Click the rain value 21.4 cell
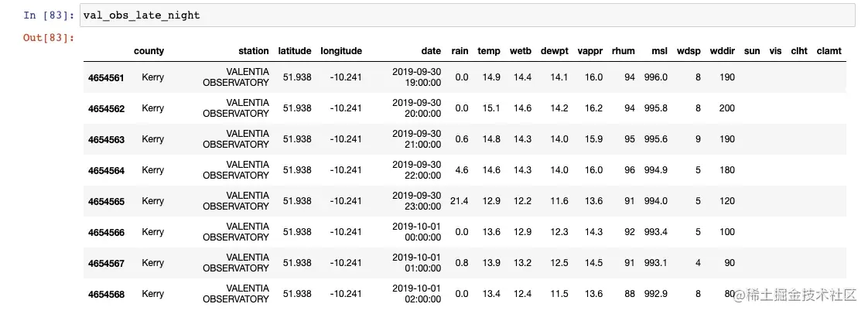 pos(460,201)
